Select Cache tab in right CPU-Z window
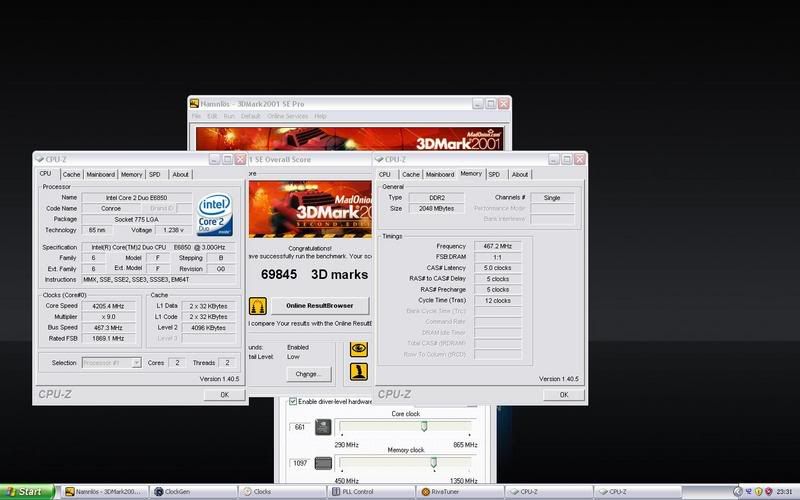This screenshot has width=800, height=500. point(411,174)
